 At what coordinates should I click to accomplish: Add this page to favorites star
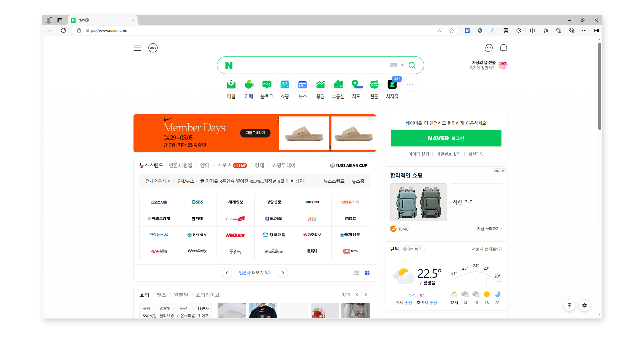point(452,30)
